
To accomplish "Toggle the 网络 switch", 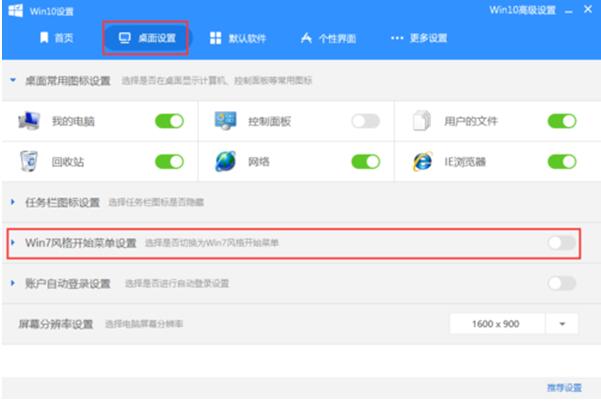I will click(x=366, y=162).
